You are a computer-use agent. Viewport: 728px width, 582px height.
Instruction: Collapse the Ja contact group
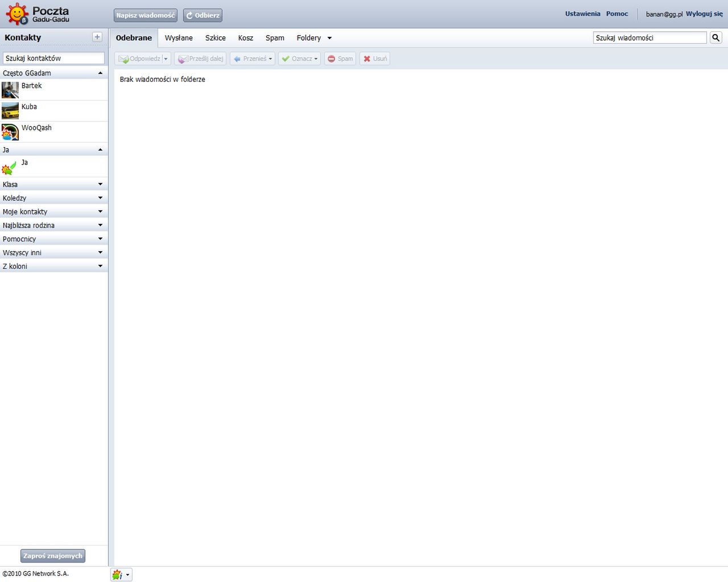(x=53, y=149)
